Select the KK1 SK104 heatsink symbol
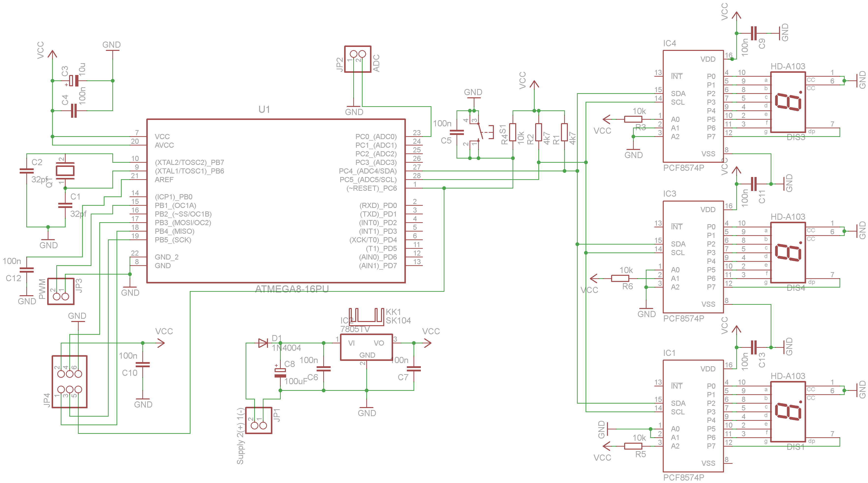The height and width of the screenshot is (483, 868). [366, 317]
